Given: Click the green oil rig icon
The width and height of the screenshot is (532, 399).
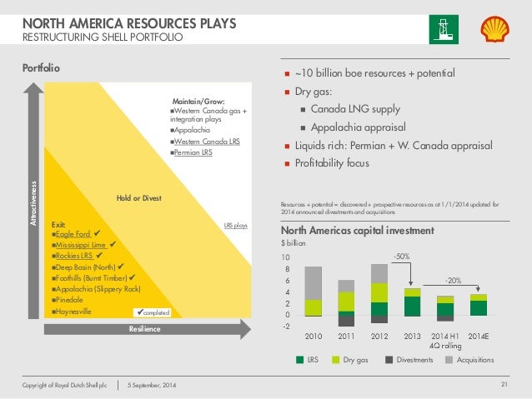Looking at the screenshot, I should 444,29.
